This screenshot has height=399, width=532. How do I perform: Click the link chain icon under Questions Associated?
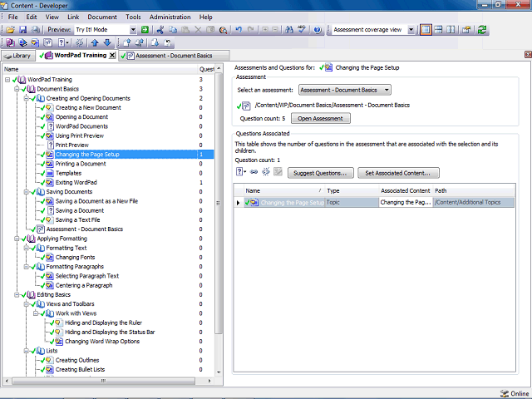(x=254, y=172)
